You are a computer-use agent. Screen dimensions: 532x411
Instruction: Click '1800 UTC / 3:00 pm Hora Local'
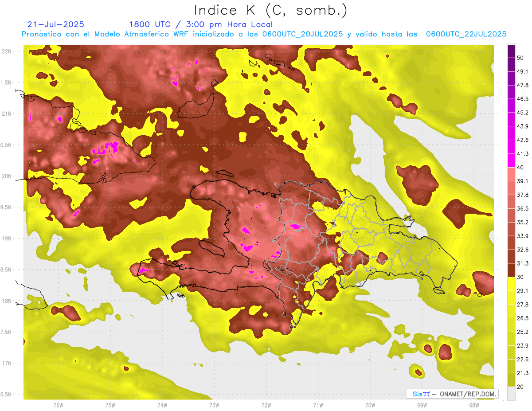coord(201,24)
